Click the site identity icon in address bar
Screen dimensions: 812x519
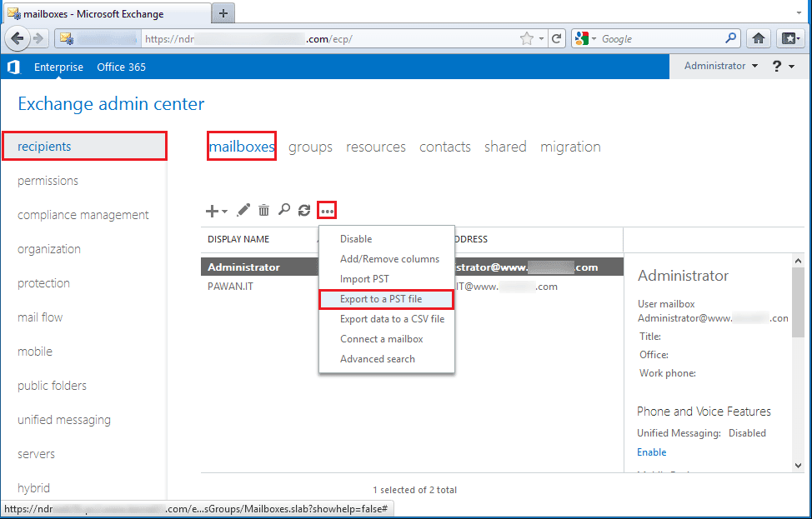[x=66, y=38]
